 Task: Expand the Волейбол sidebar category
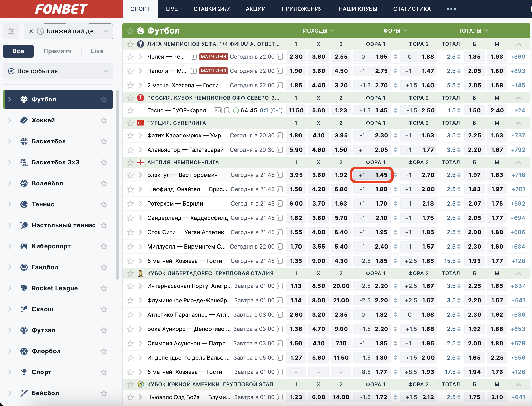click(10, 183)
